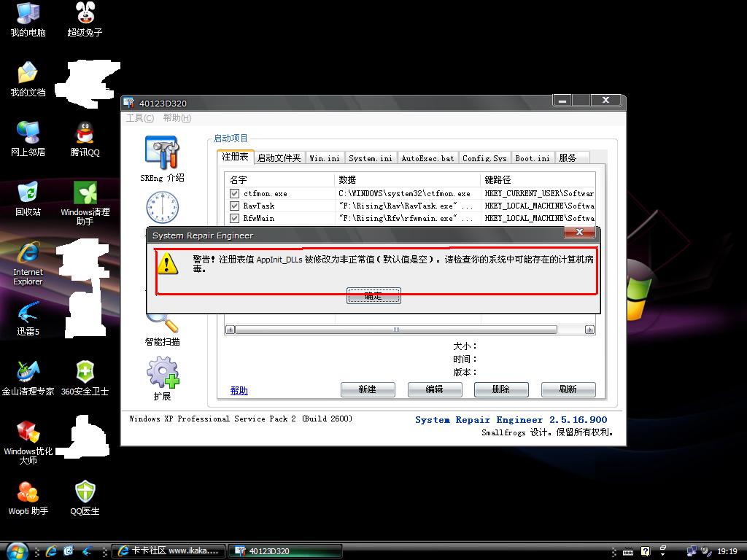
Task: Close the System Repair Engineer warning dialog
Action: [x=579, y=232]
